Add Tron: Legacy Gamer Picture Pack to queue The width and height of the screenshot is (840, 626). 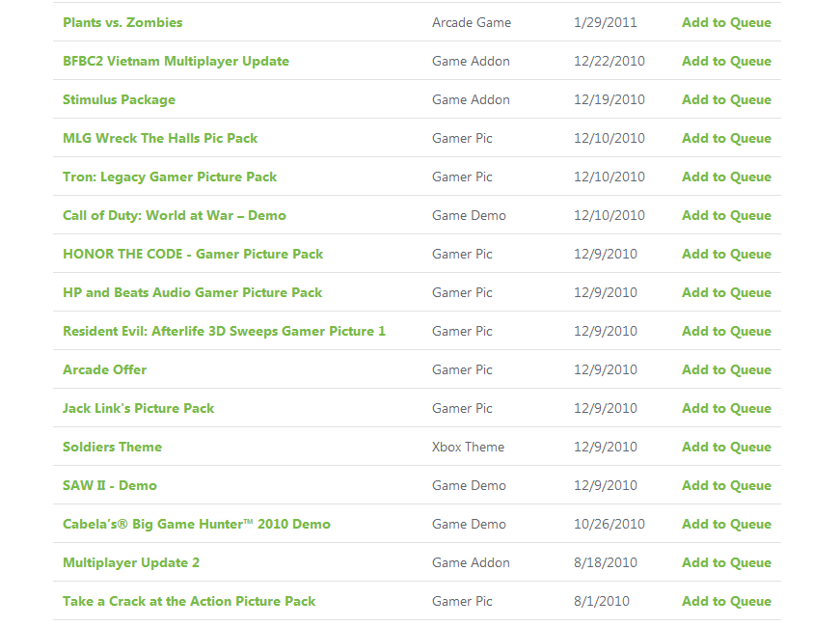[726, 177]
